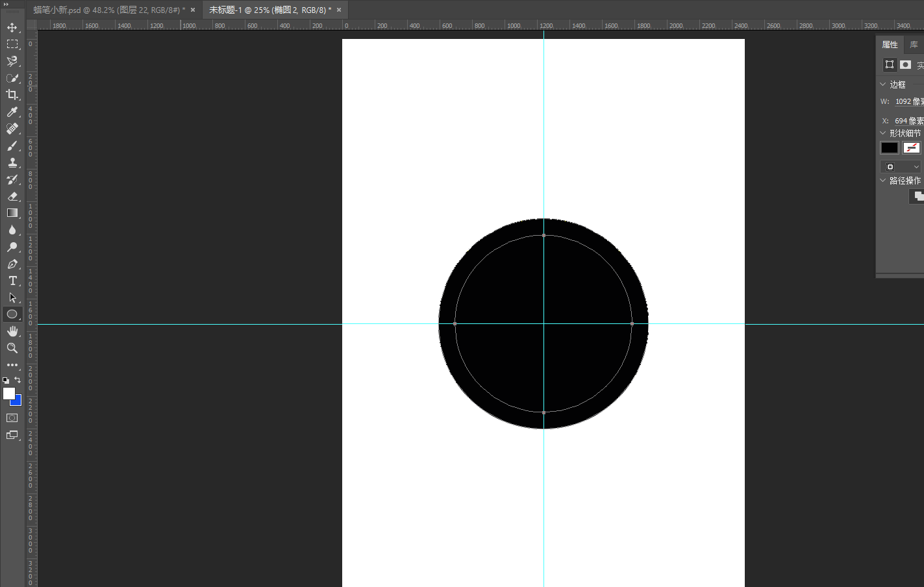The image size is (924, 587).
Task: Select the Hand tool
Action: pyautogui.click(x=12, y=331)
